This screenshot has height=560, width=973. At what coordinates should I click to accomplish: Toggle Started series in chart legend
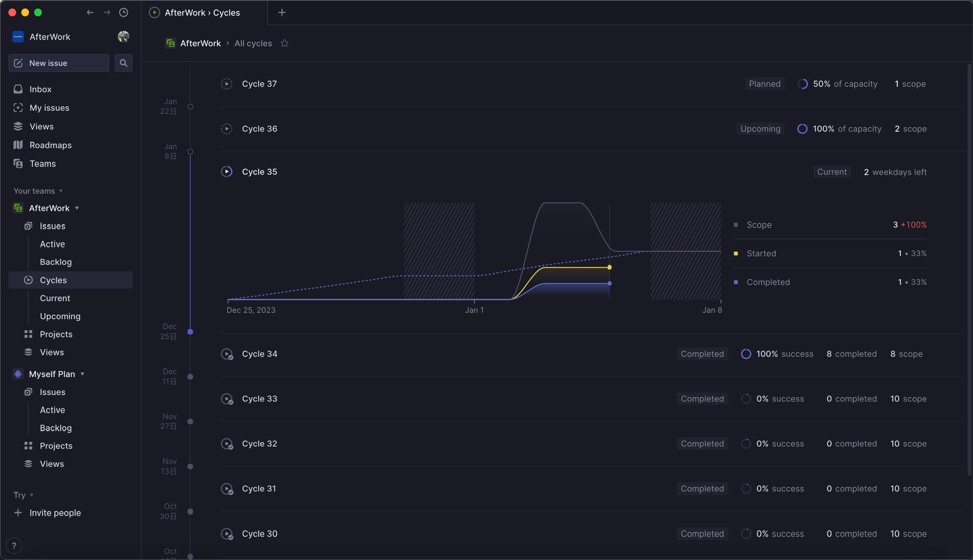761,253
